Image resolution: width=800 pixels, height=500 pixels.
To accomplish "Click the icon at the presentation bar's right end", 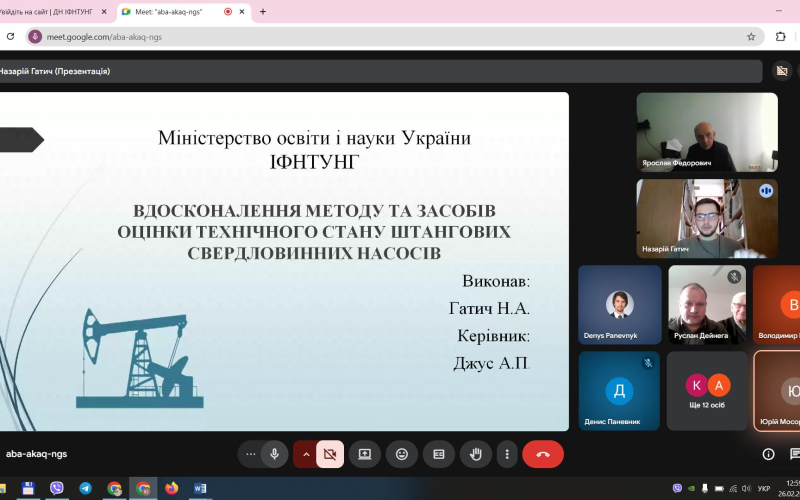I will coord(782,71).
